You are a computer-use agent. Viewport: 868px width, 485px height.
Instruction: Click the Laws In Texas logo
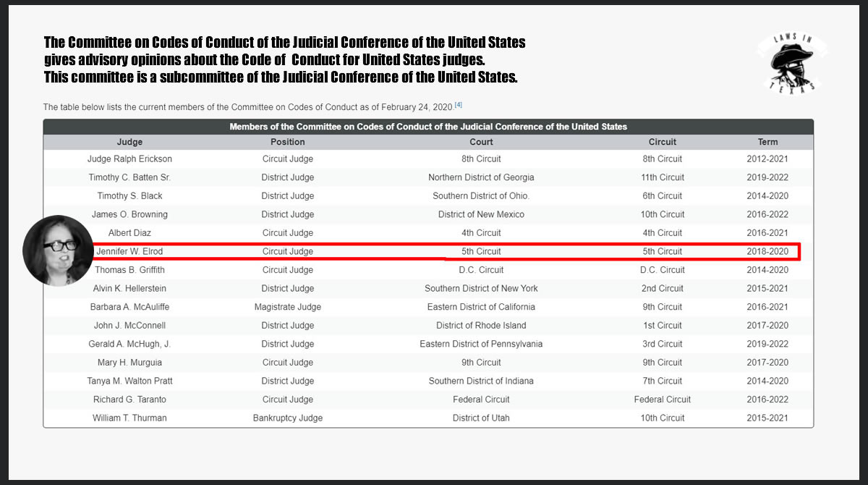[x=793, y=63]
